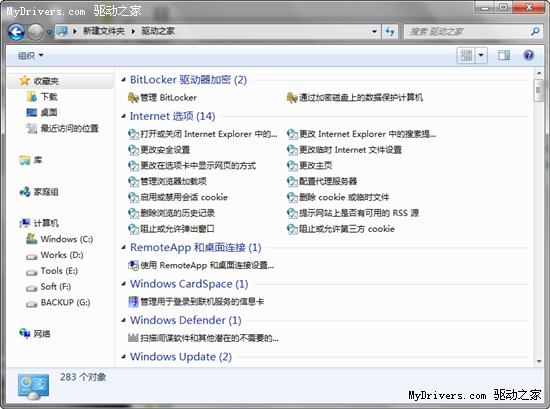The width and height of the screenshot is (550, 409).
Task: Click the 管理用于登录到联机服务的信息卡 icon
Action: point(133,302)
